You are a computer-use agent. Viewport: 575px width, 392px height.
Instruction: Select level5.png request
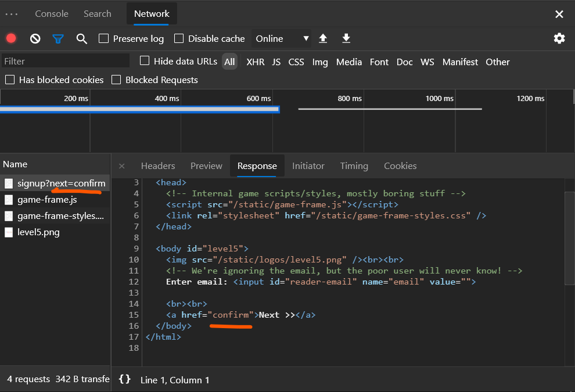point(55,232)
